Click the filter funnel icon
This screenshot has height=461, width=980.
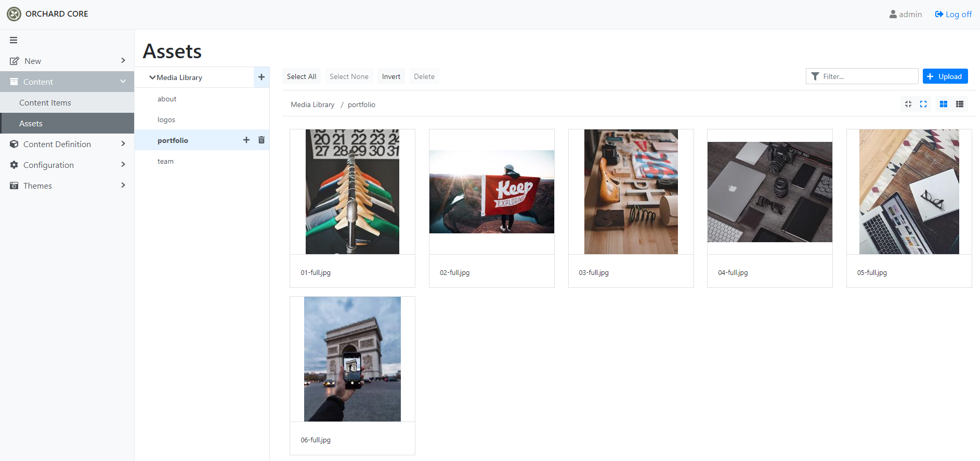[815, 76]
